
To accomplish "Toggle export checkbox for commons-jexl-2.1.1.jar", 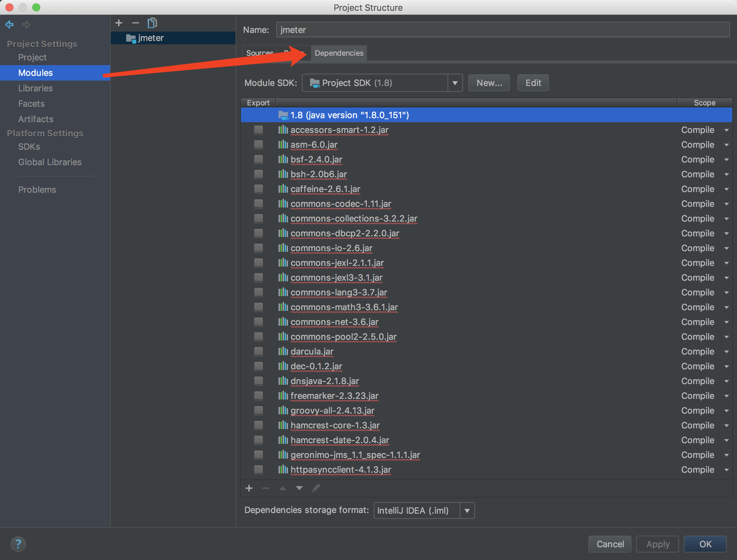I will (258, 263).
